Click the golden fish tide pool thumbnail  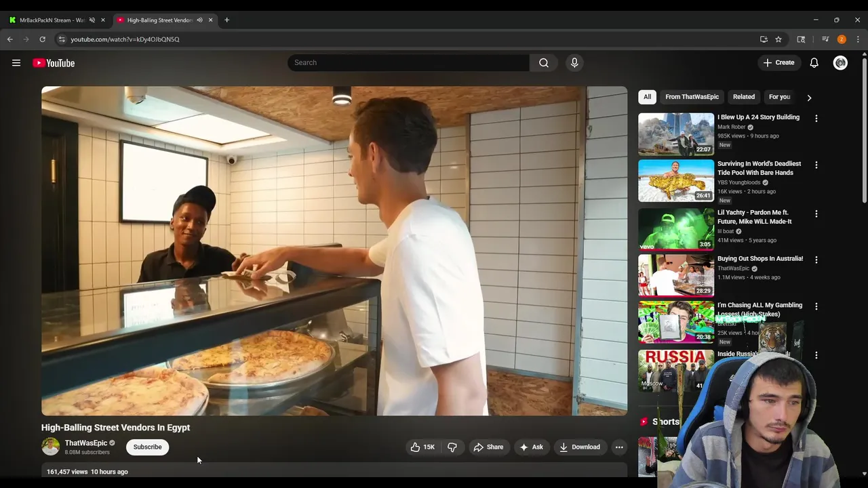676,181
